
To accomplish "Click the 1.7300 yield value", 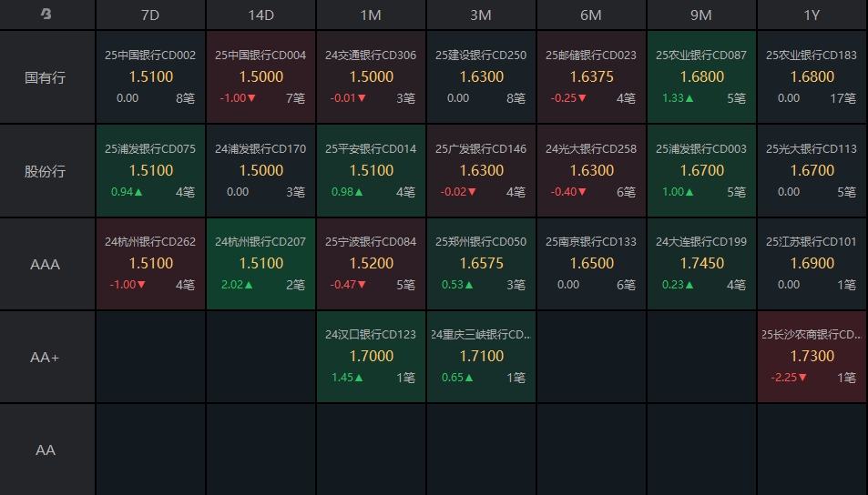I will pos(812,356).
